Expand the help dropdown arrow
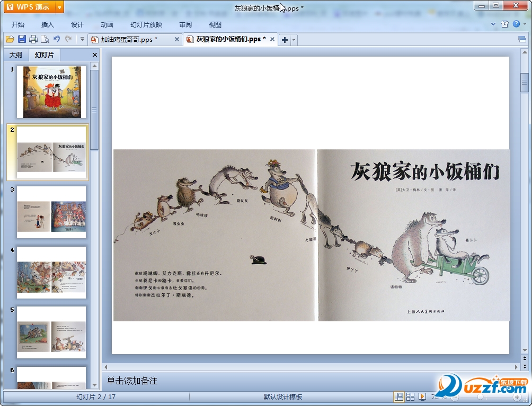 point(525,24)
